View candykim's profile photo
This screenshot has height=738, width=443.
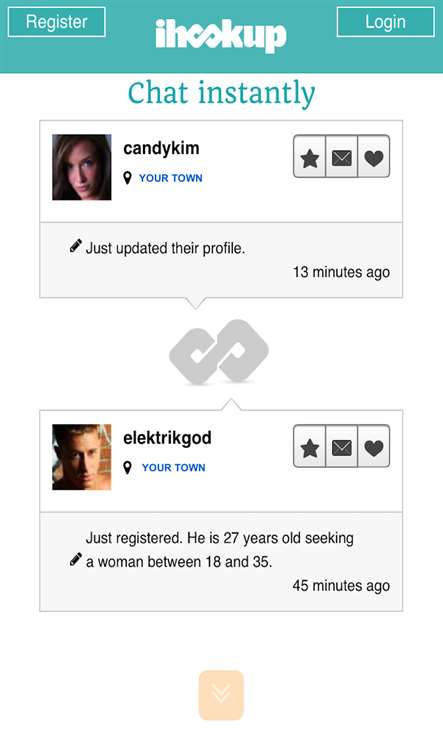(82, 167)
